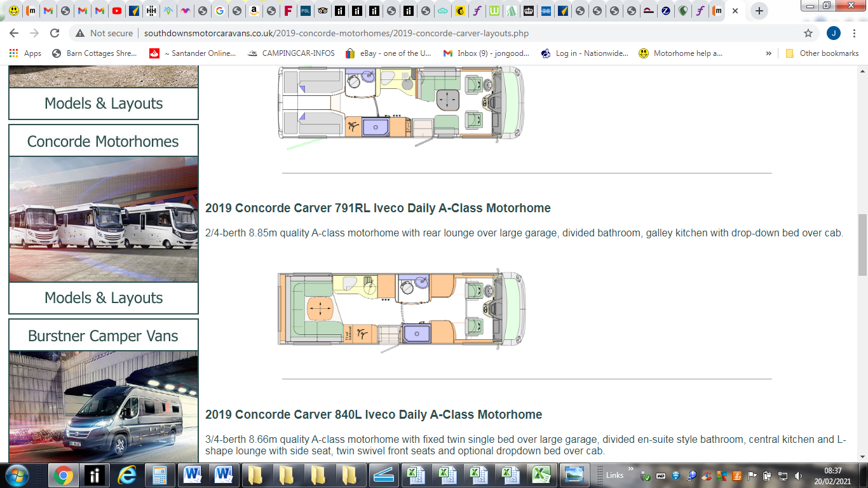Open scanner app in taskbar
The image size is (868, 488).
coord(383,475)
